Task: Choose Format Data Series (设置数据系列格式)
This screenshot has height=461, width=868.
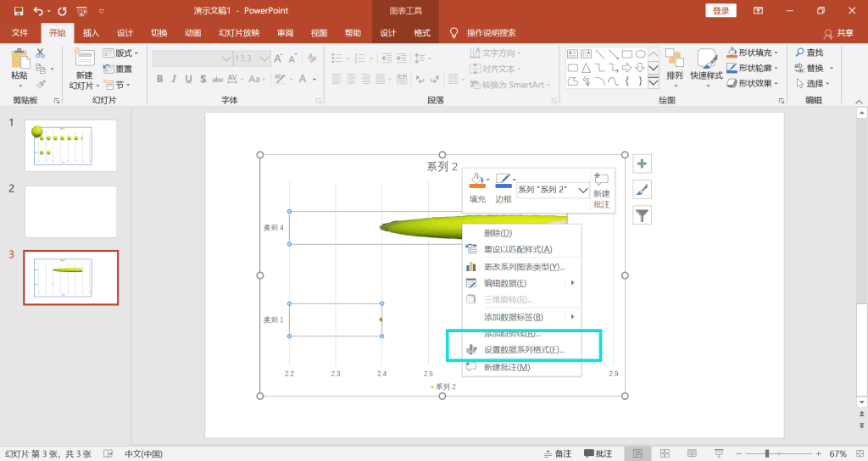Action: [x=521, y=350]
